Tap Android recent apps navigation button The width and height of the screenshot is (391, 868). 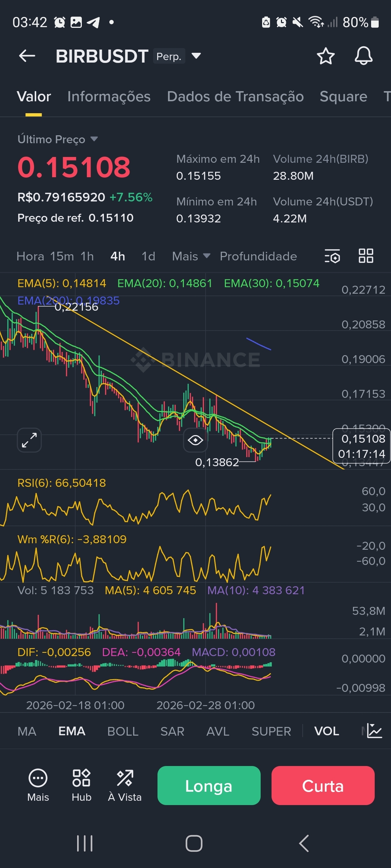pyautogui.click(x=85, y=843)
